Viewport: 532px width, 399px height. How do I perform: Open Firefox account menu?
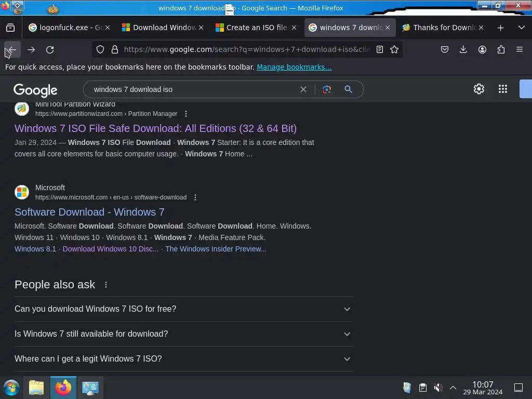tap(482, 49)
